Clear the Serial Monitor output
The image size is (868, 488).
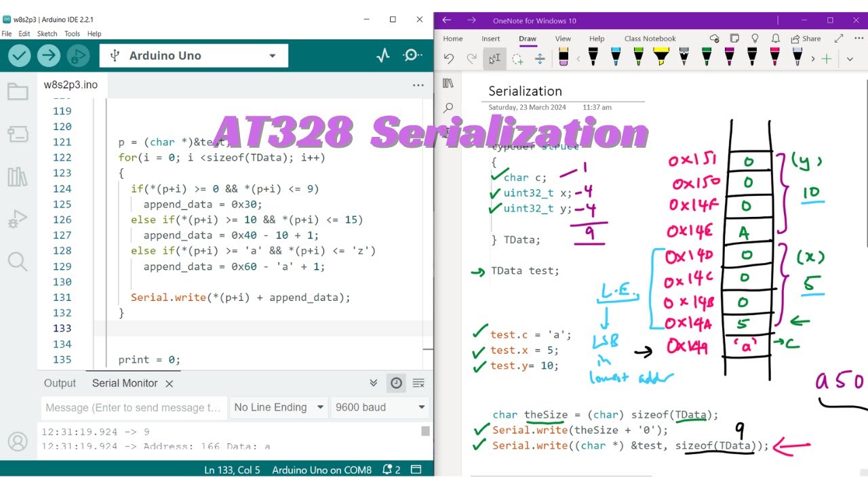point(418,383)
